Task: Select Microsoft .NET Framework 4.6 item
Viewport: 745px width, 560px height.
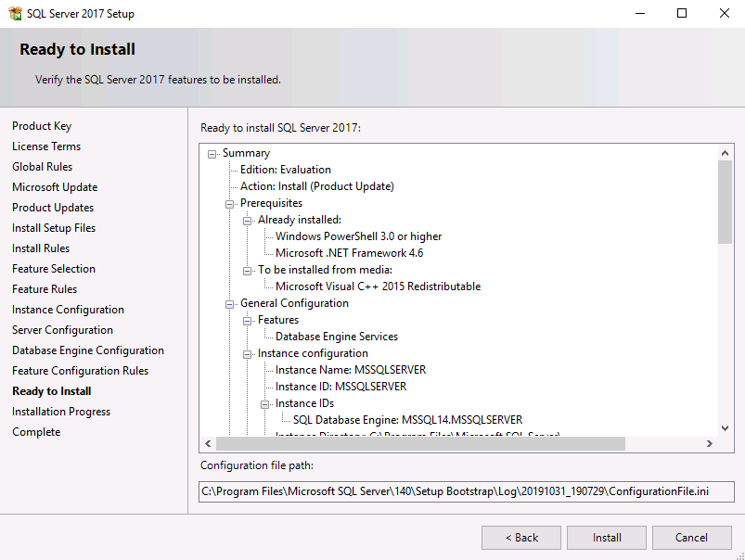Action: coord(349,253)
